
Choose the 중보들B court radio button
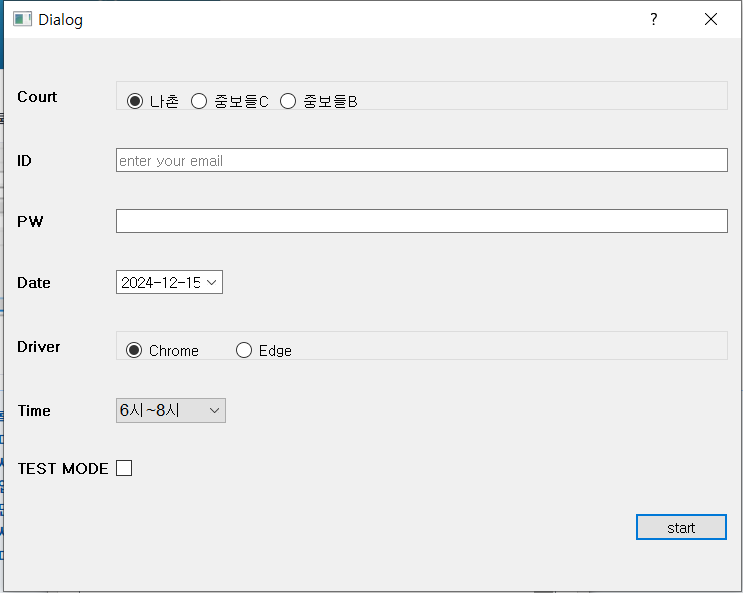[288, 101]
